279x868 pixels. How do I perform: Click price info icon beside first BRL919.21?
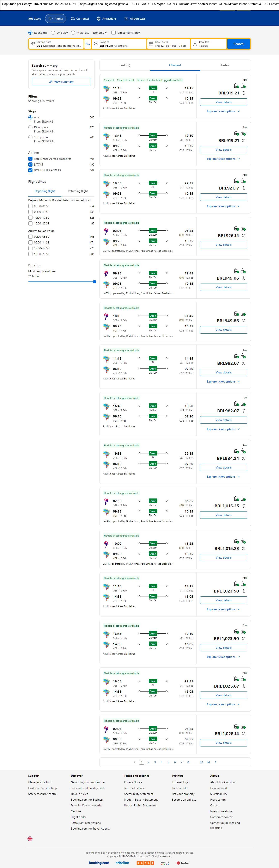tap(244, 93)
